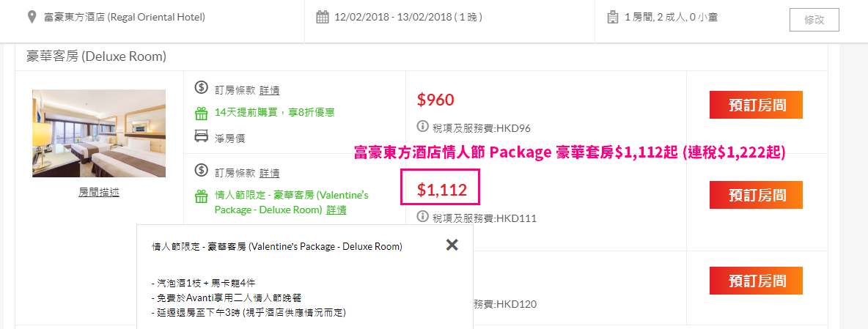This screenshot has height=329, width=868.
Task: Click the dollar icon in the $960 row
Action: [x=202, y=87]
